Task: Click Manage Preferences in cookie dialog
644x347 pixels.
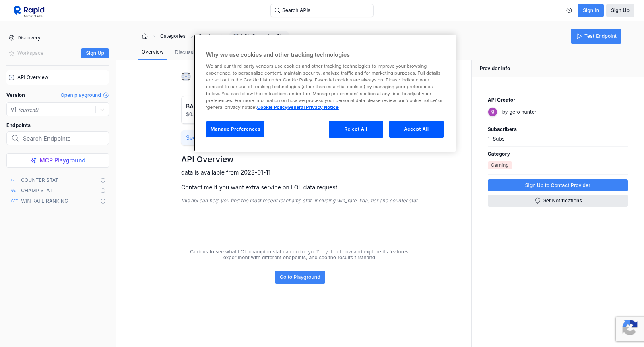Action: tap(235, 129)
